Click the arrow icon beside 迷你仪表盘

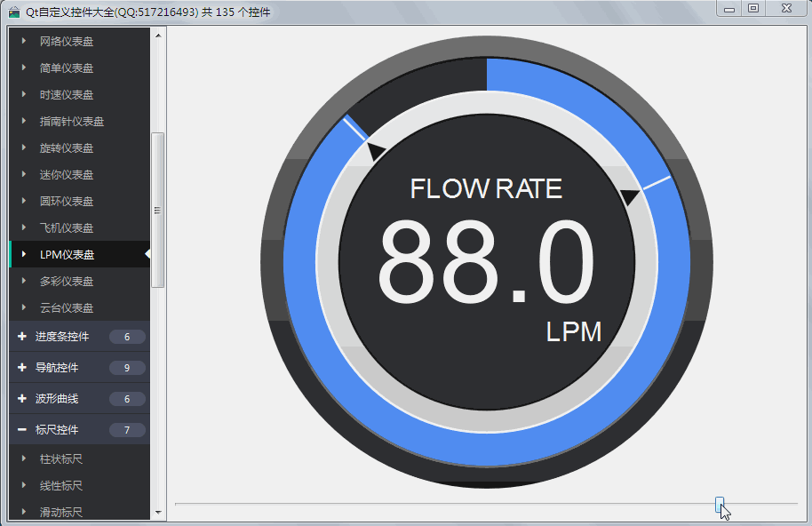click(x=24, y=175)
